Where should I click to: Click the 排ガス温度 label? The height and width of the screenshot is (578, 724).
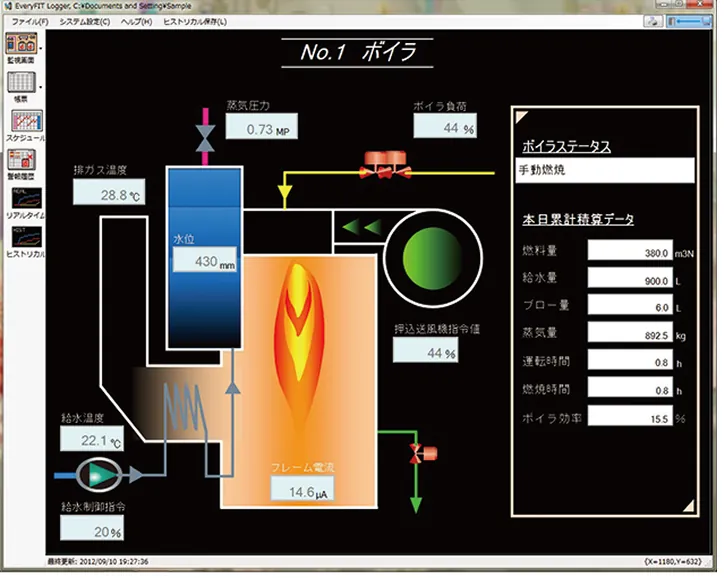(100, 170)
